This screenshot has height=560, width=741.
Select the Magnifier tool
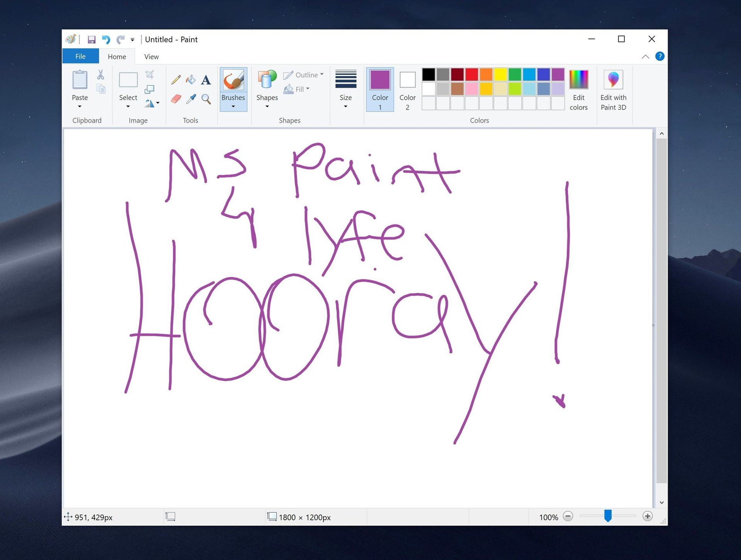tap(206, 98)
